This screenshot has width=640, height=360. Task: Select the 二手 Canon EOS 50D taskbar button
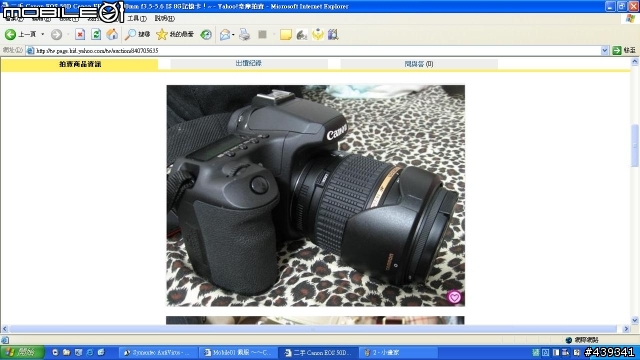318,352
